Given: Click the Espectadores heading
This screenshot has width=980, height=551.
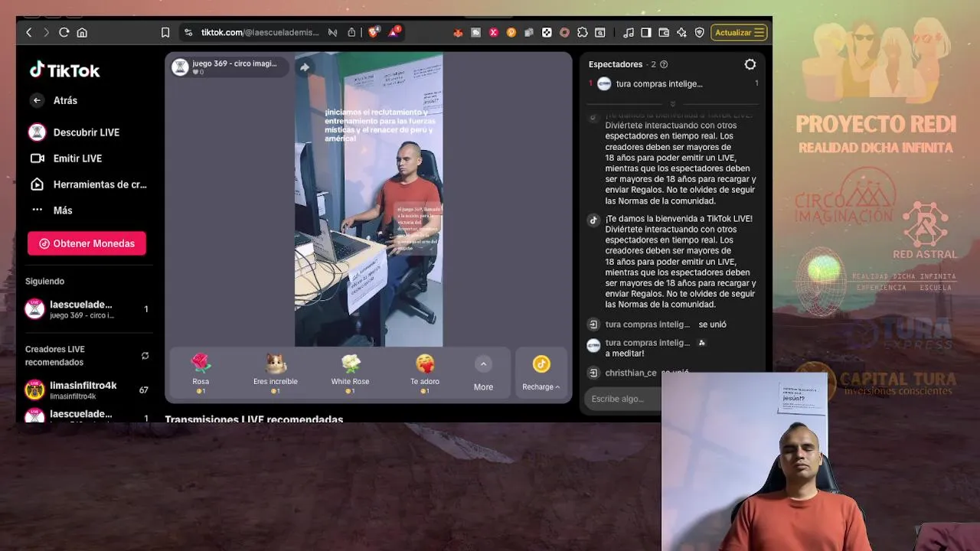Looking at the screenshot, I should pos(616,64).
